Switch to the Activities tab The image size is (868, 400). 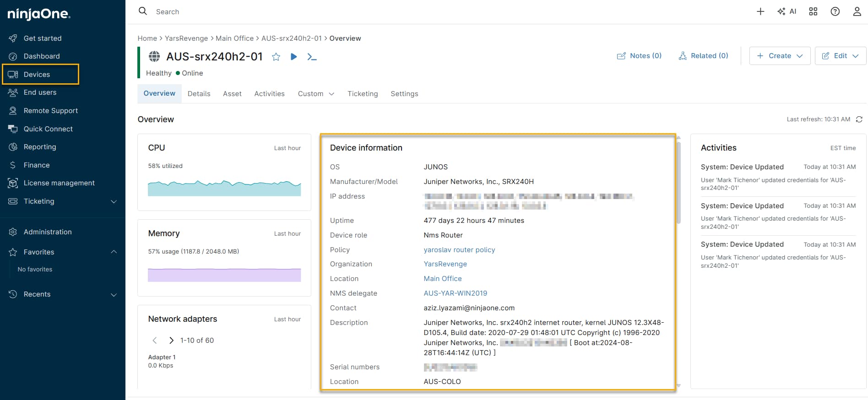(x=269, y=94)
